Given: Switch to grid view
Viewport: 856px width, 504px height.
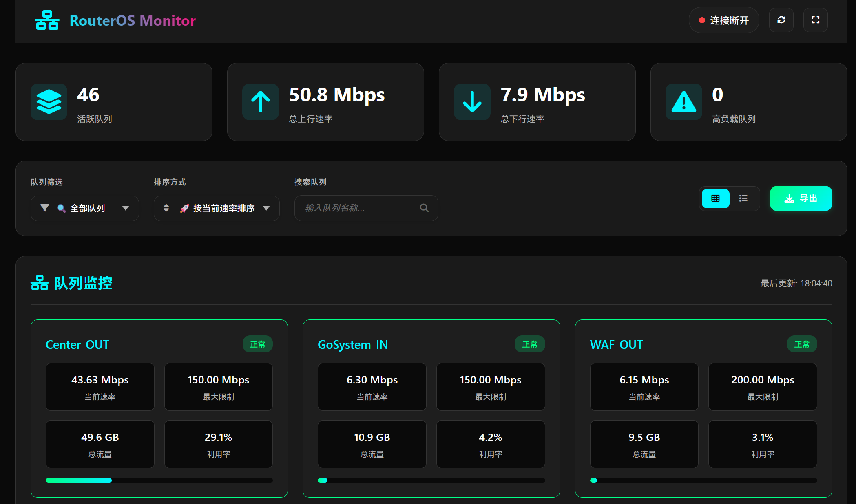Looking at the screenshot, I should coord(715,198).
